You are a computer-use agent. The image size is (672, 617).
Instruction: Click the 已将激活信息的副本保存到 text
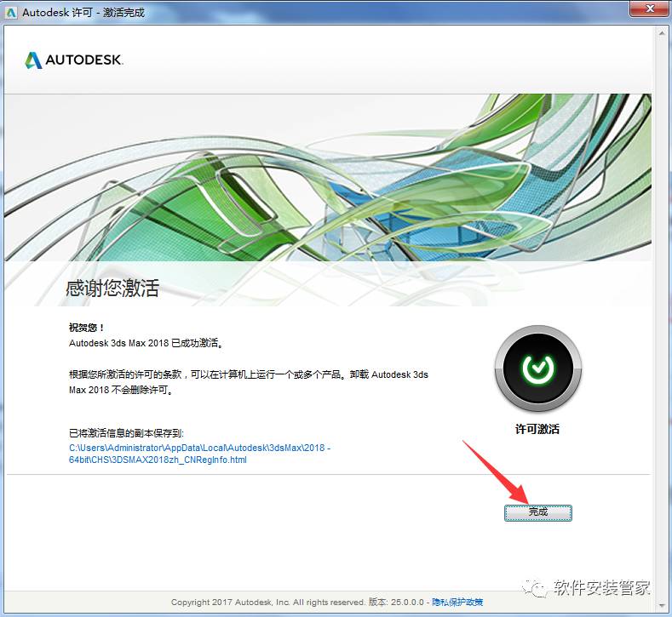click(x=126, y=433)
